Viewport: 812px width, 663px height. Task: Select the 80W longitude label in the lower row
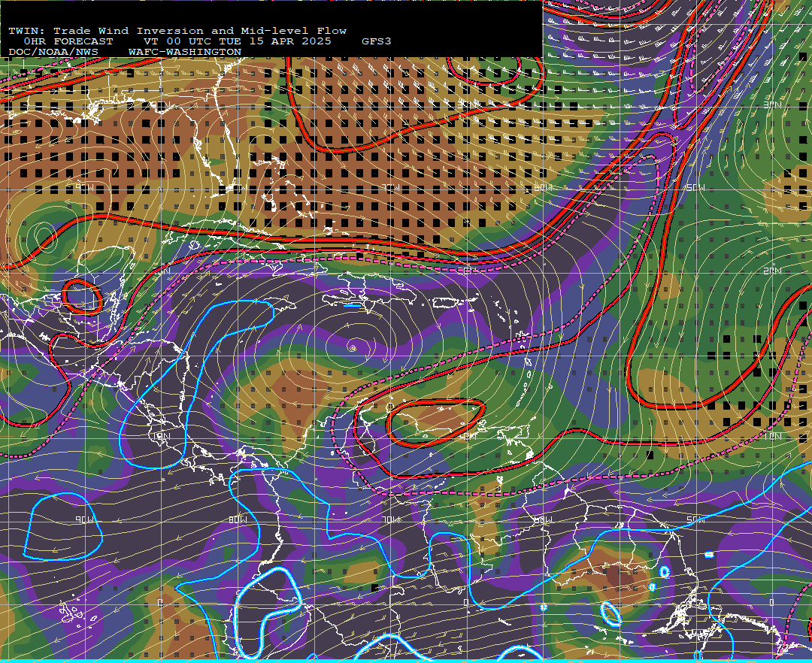(x=238, y=519)
